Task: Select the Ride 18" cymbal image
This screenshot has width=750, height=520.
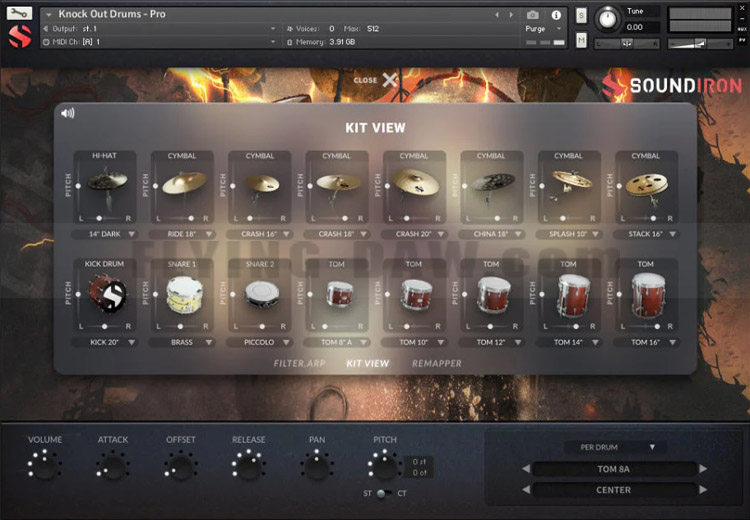Action: click(x=184, y=183)
